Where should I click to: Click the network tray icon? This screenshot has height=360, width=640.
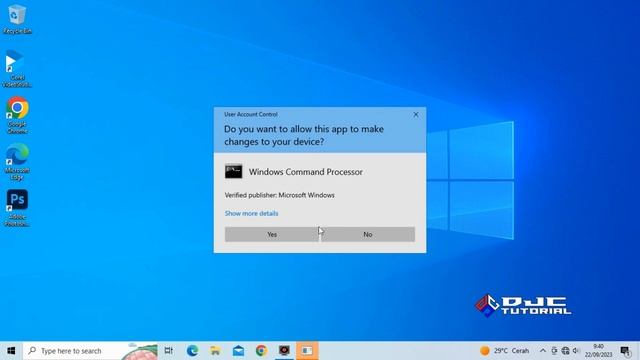(565, 351)
